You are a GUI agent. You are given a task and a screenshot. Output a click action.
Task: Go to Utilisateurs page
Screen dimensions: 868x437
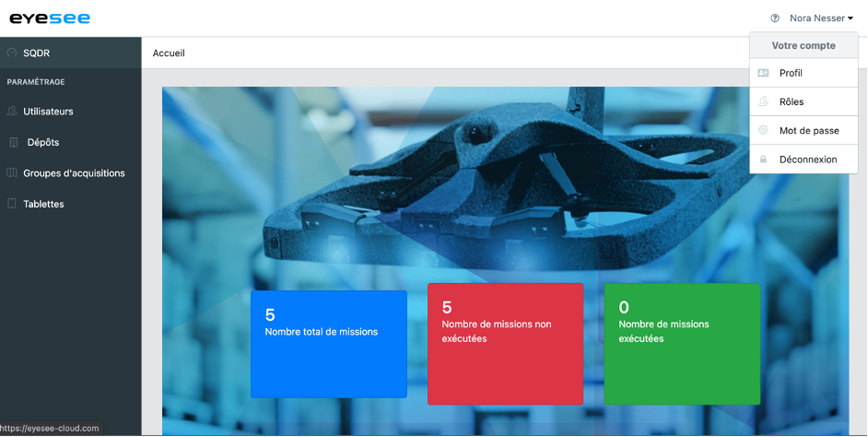point(70,112)
